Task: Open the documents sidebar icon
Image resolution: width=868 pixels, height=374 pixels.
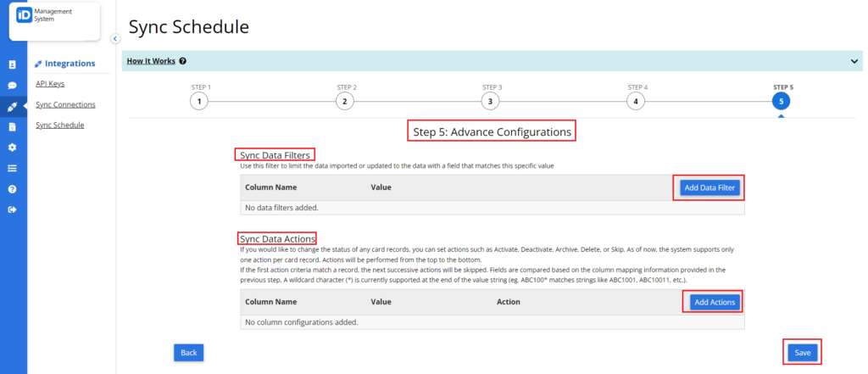Action: click(12, 127)
